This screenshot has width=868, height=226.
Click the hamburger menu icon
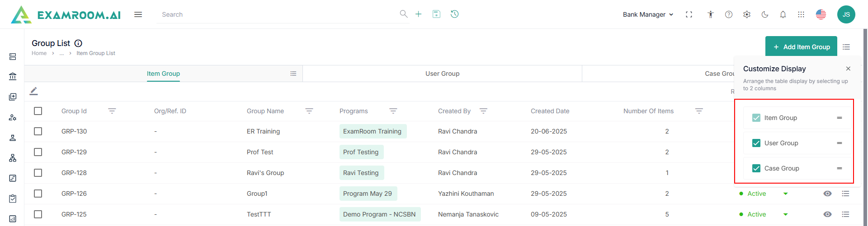tap(138, 14)
